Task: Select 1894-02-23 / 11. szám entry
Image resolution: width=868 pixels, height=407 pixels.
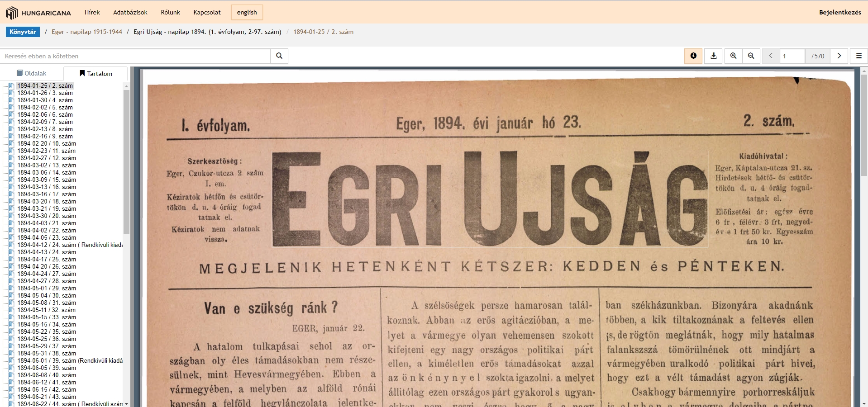Action: pos(47,151)
